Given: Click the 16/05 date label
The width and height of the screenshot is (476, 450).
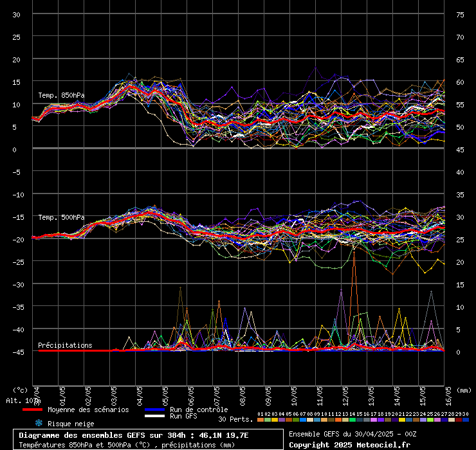Looking at the screenshot, I should pos(449,396).
